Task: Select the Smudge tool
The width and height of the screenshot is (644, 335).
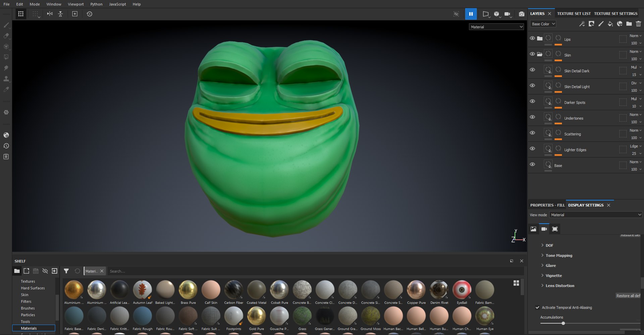Action: click(6, 68)
